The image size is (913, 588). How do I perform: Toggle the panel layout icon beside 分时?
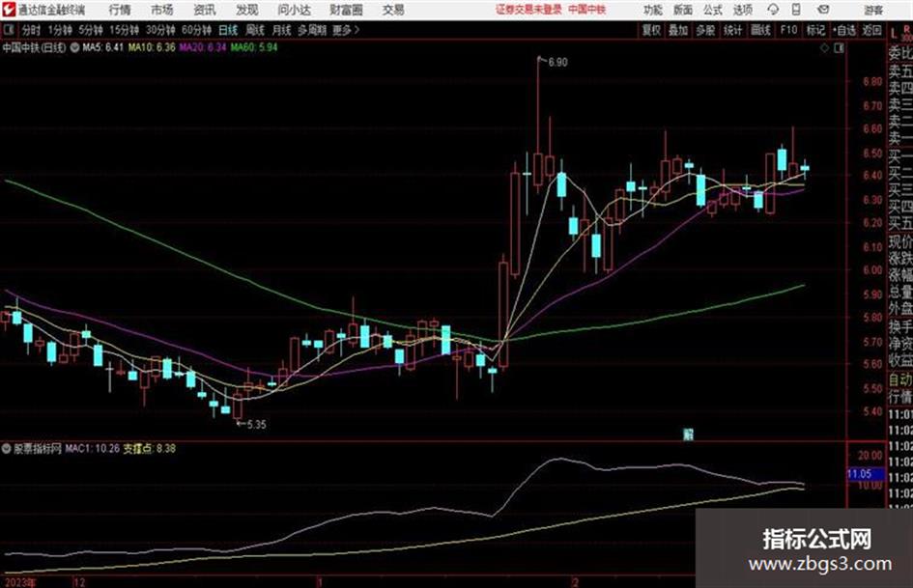[9, 30]
